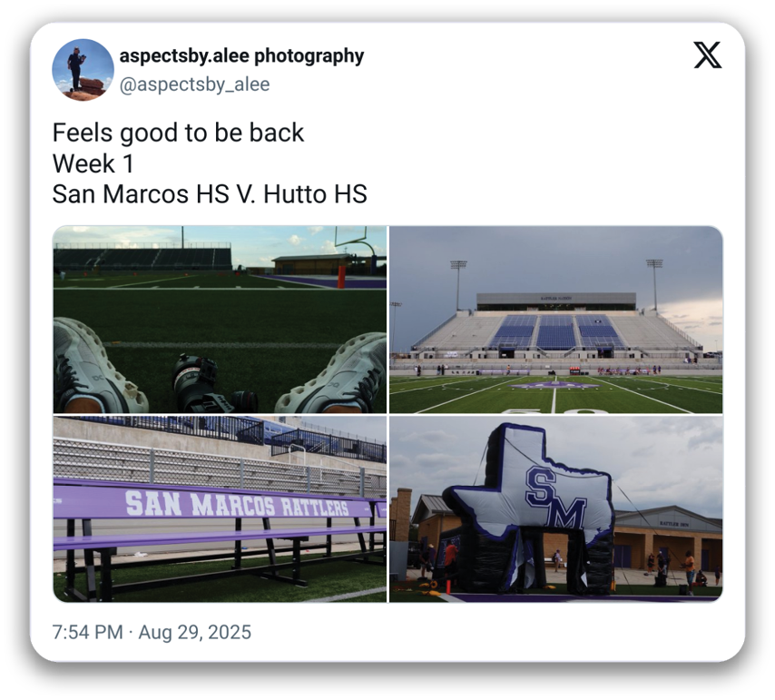The image size is (775, 700).
Task: Click the 7:54 PM timestamp
Action: click(x=87, y=632)
